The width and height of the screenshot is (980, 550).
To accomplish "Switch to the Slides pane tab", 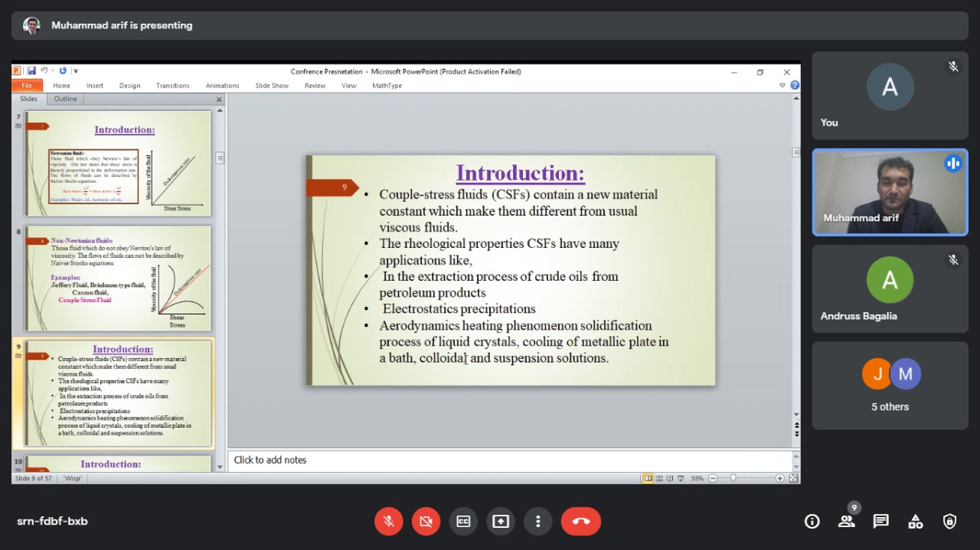I will point(28,99).
